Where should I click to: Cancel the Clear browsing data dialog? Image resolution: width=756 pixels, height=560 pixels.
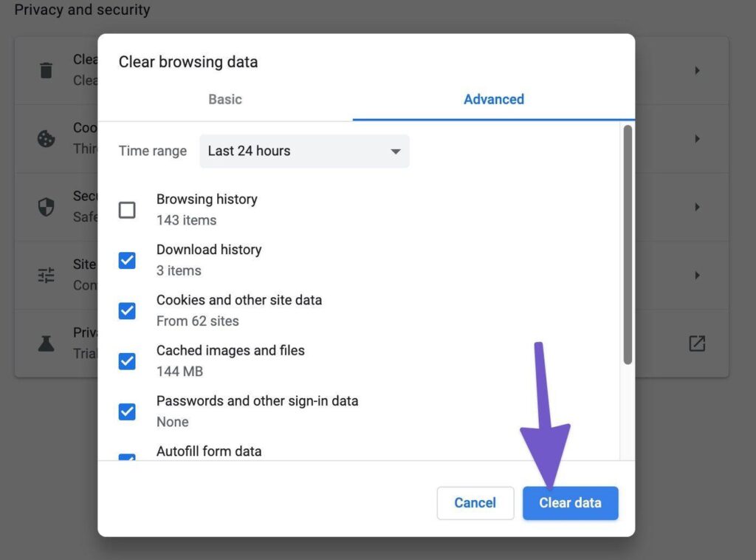[475, 503]
